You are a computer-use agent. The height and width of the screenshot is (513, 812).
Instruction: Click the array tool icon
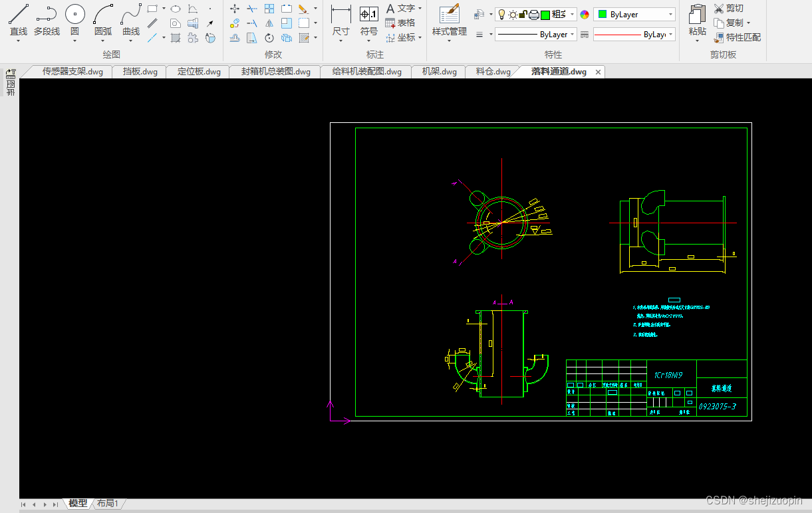pos(269,9)
